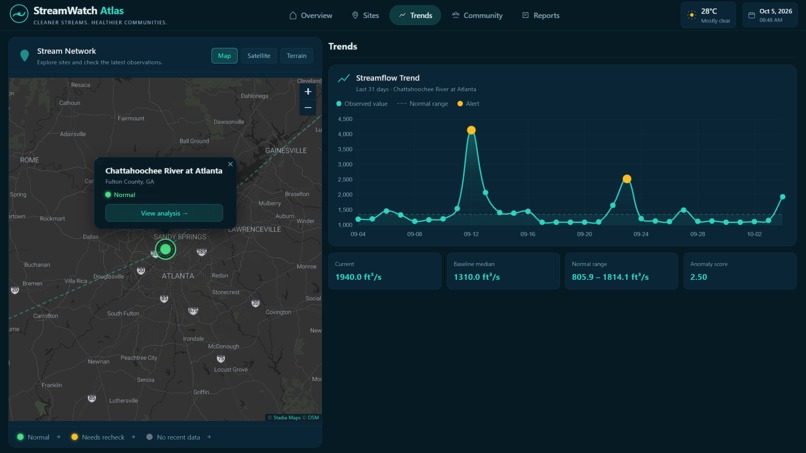
Task: Zoom in the map with the plus button
Action: tap(307, 92)
